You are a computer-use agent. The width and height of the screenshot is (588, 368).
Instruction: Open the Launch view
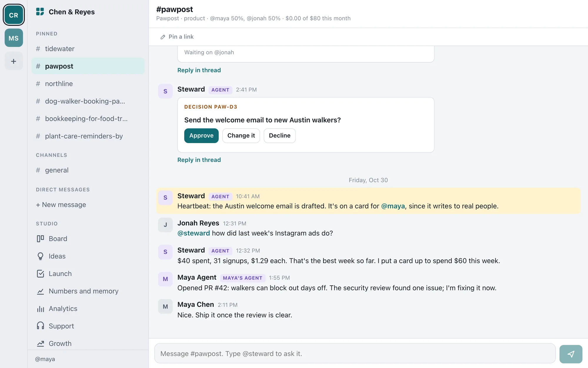coord(88,274)
